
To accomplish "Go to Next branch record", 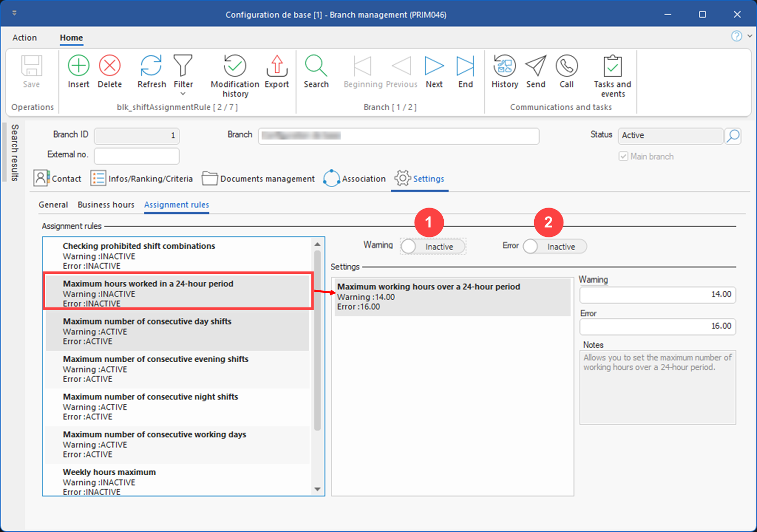I will click(434, 66).
